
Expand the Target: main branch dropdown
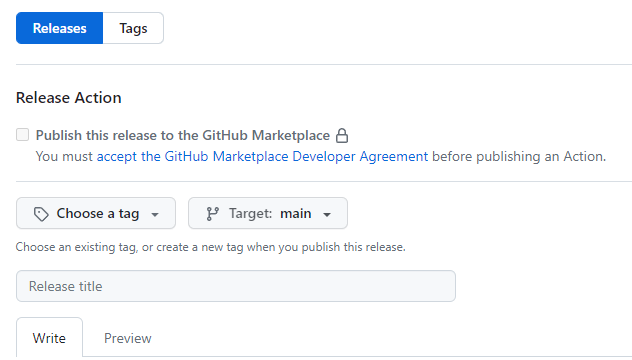click(268, 213)
